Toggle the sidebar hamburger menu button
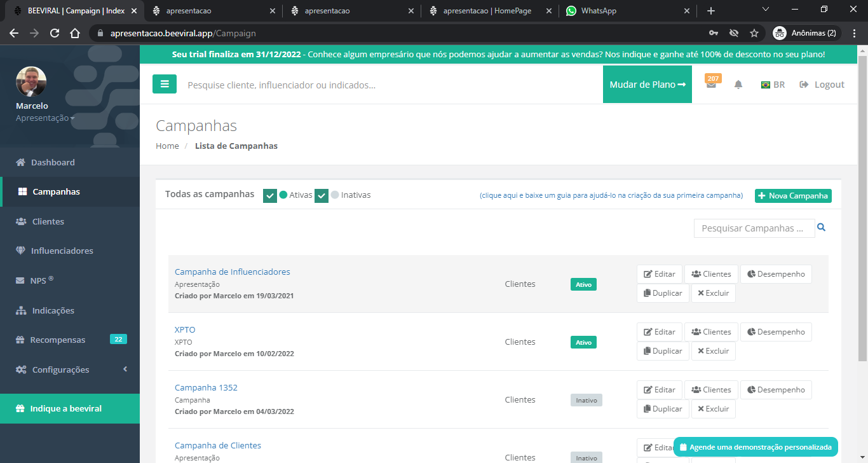Viewport: 868px width, 463px height. pos(165,84)
